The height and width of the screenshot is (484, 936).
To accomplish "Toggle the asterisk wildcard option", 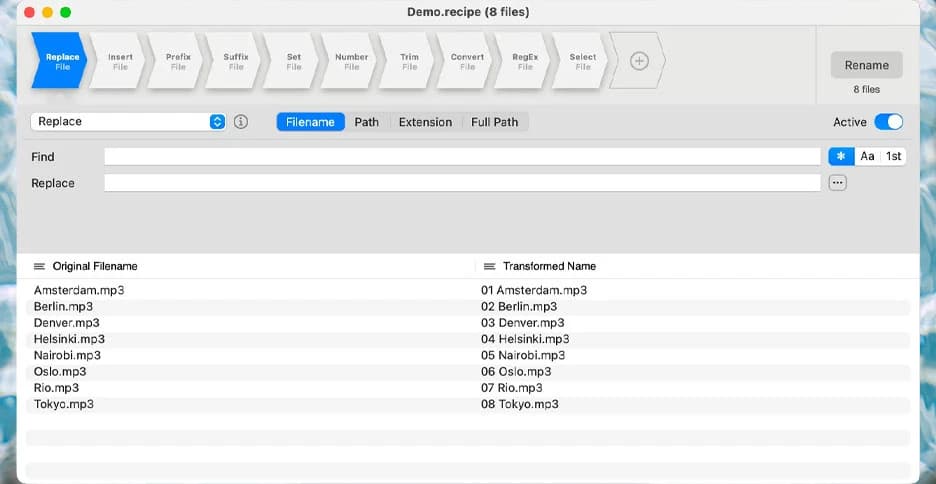I will click(x=840, y=157).
